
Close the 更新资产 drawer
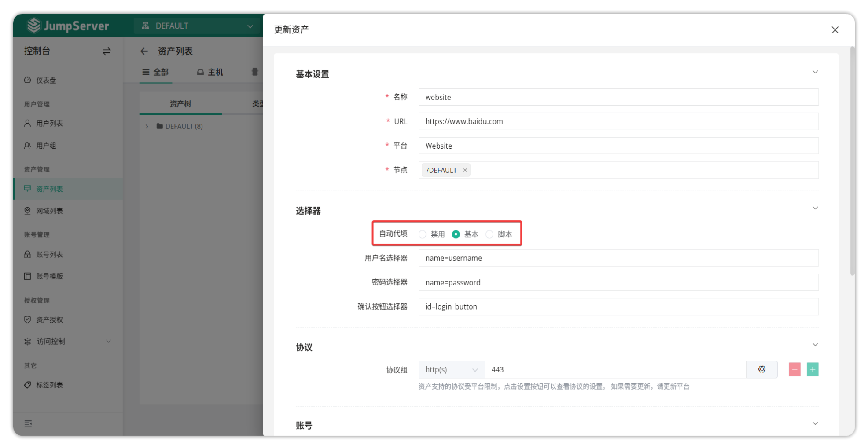835,30
